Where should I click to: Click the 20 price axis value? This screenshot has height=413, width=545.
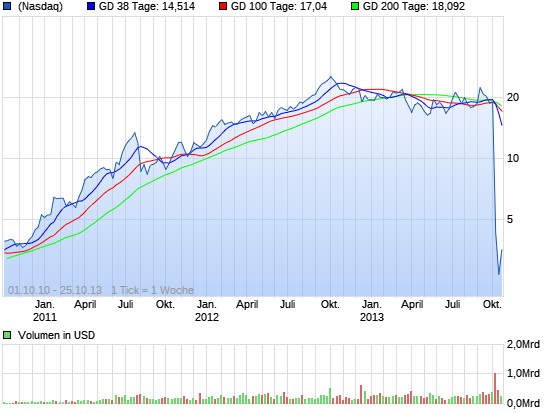click(x=513, y=97)
